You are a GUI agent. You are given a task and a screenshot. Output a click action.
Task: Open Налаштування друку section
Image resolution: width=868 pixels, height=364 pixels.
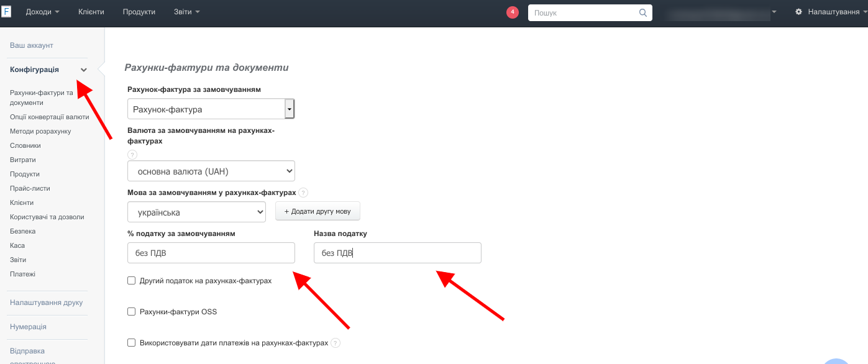point(47,303)
